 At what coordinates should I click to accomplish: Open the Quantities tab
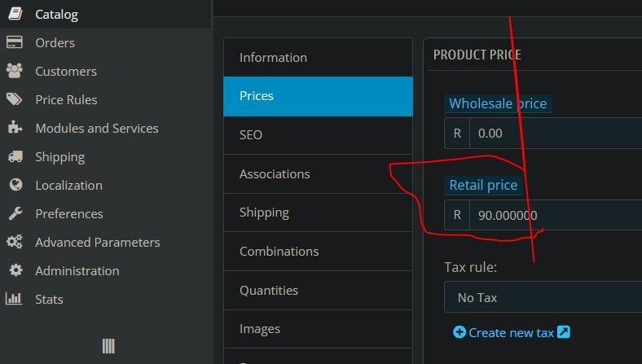[x=318, y=290]
